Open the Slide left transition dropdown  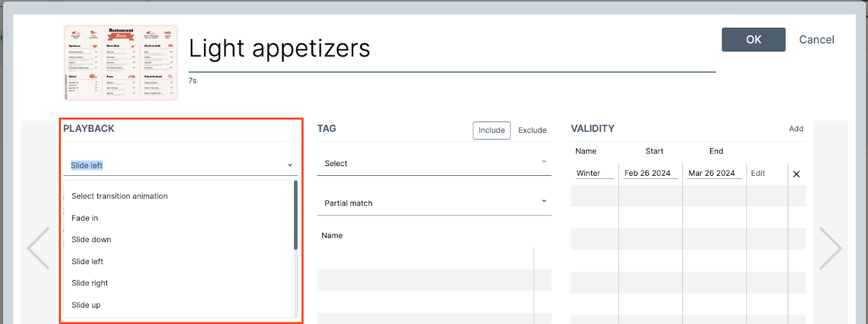[x=181, y=166]
